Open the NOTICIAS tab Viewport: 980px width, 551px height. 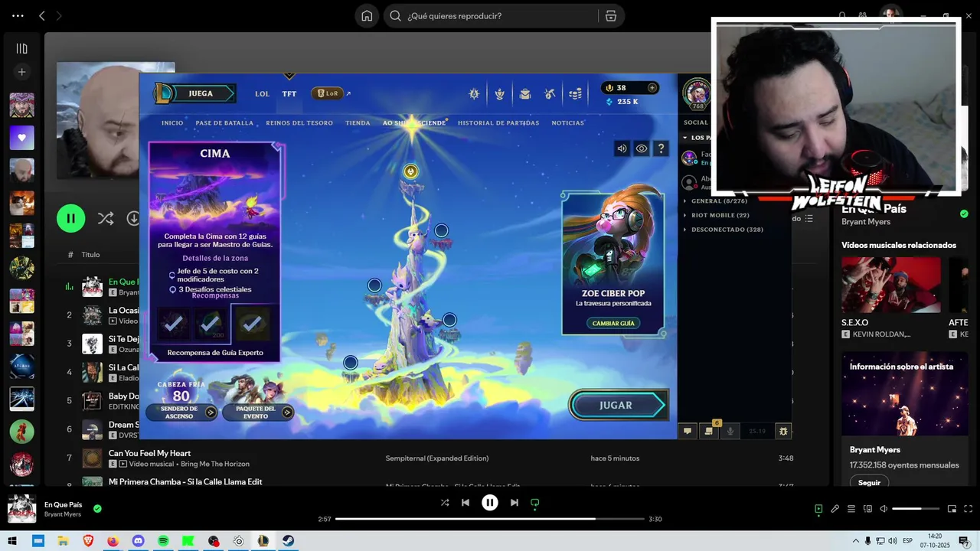[568, 122]
